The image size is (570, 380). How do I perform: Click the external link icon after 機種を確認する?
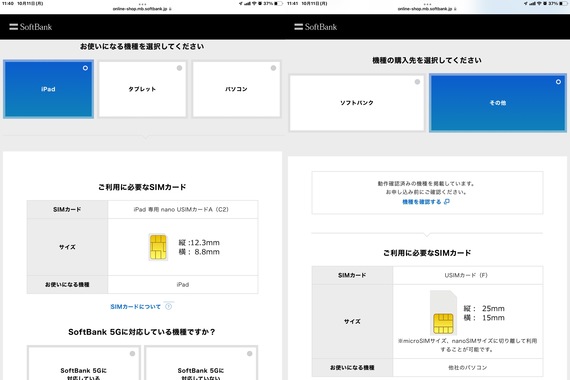[x=447, y=202]
